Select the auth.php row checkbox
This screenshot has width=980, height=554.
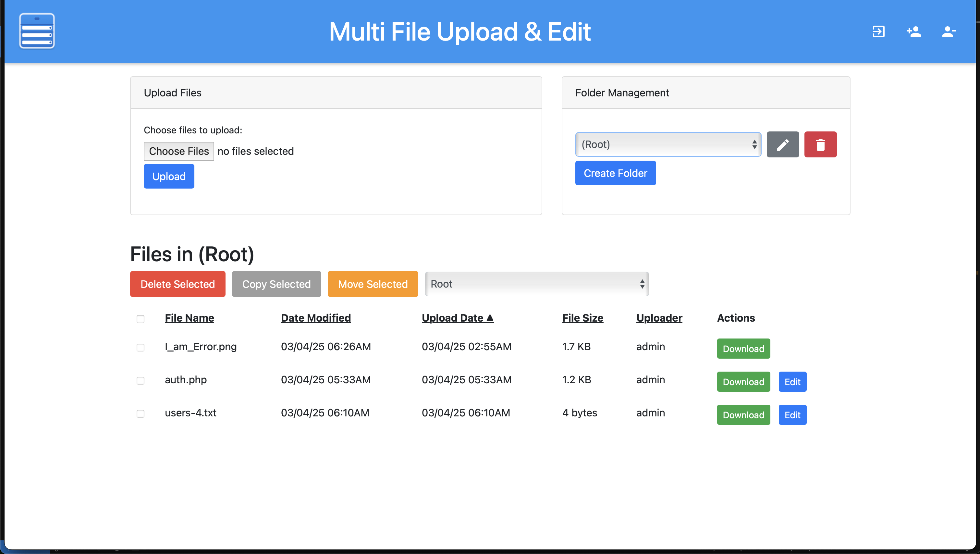click(141, 380)
